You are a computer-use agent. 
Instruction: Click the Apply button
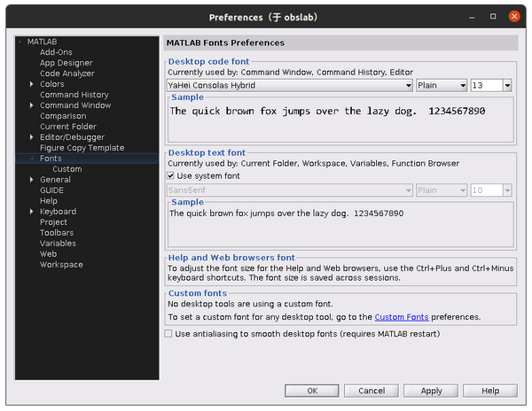coord(431,391)
